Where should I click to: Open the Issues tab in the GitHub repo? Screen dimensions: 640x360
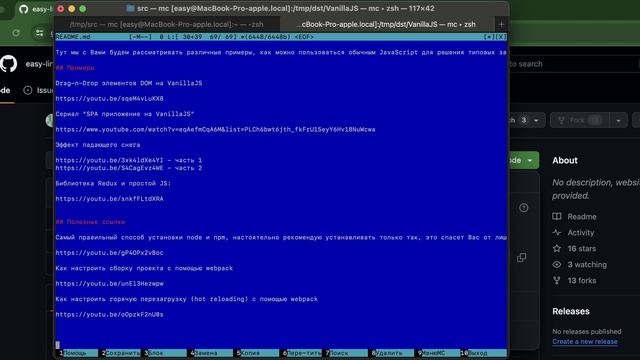(x=38, y=90)
